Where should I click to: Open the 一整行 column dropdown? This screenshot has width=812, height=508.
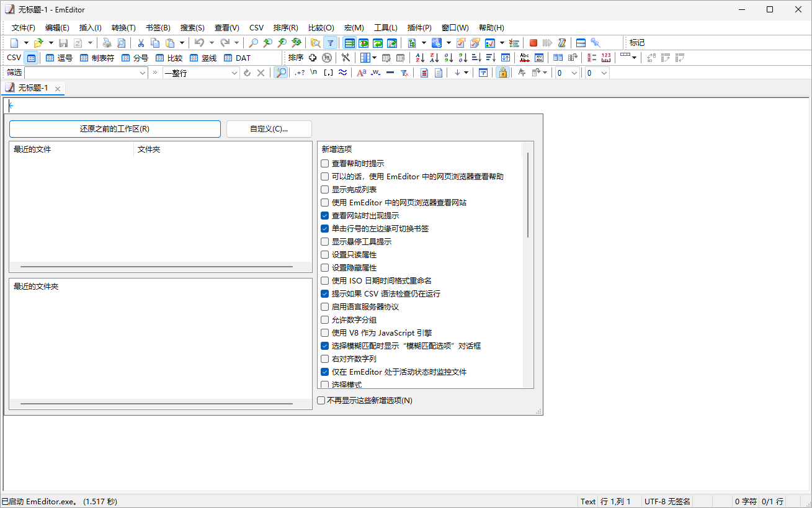tap(234, 73)
